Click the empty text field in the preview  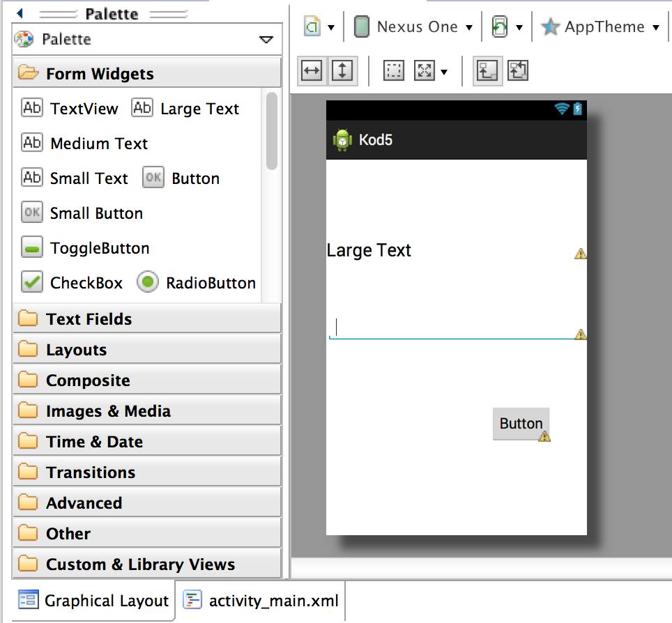pyautogui.click(x=453, y=326)
